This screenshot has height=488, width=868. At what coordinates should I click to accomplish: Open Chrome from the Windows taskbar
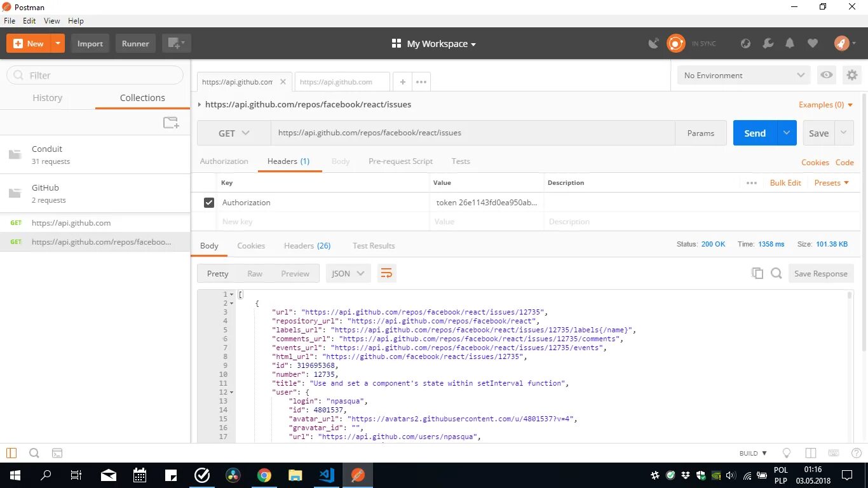[264, 475]
